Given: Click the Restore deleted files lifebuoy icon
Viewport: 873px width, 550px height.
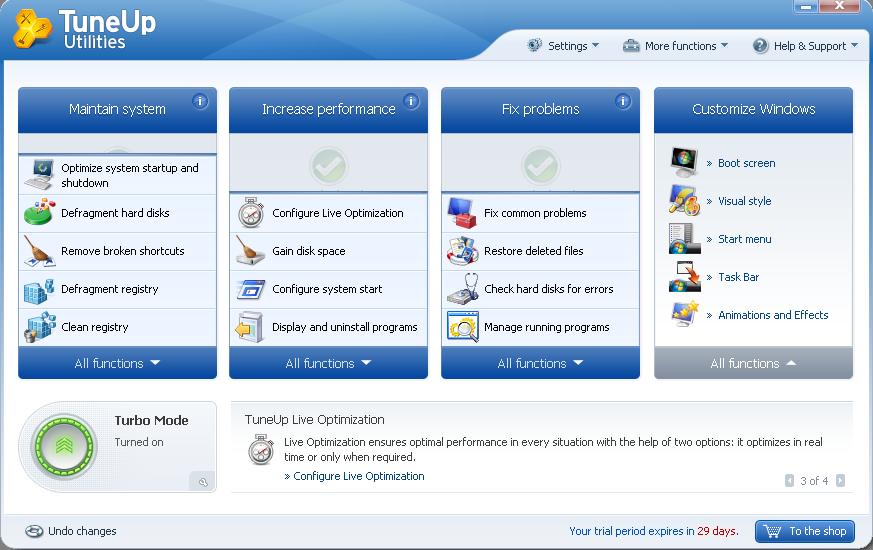Looking at the screenshot, I should (x=462, y=251).
